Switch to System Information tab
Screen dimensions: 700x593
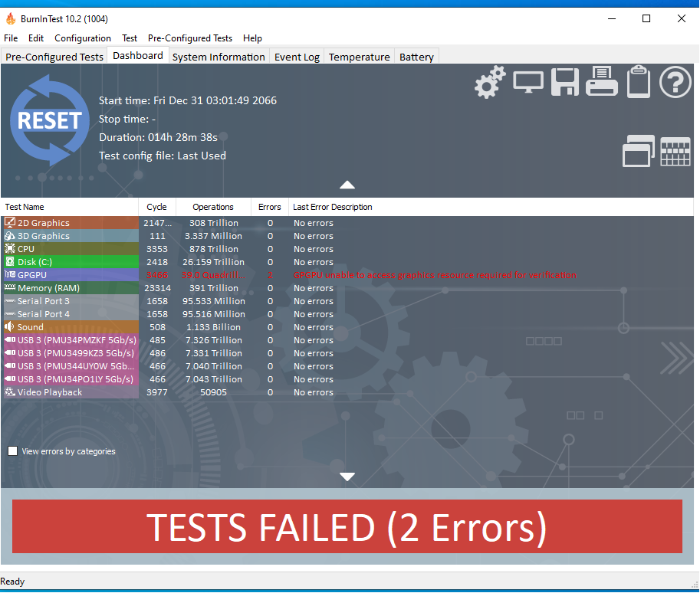click(219, 57)
